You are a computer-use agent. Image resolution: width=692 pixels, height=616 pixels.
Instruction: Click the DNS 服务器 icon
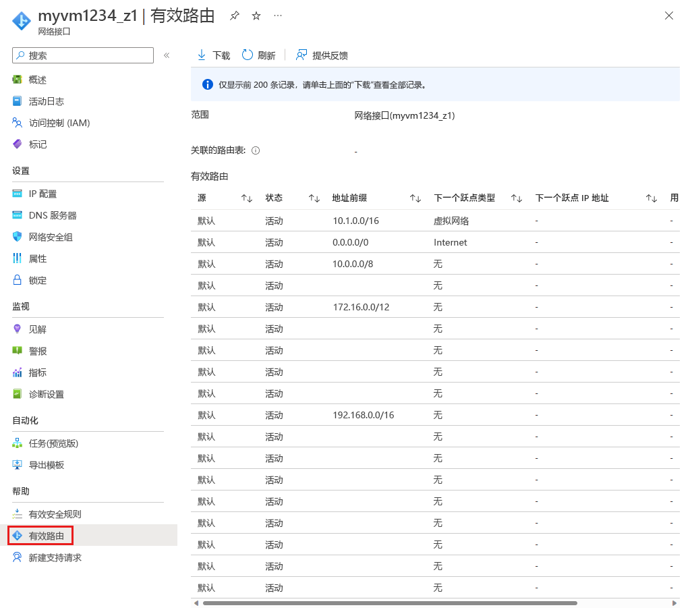tap(18, 215)
